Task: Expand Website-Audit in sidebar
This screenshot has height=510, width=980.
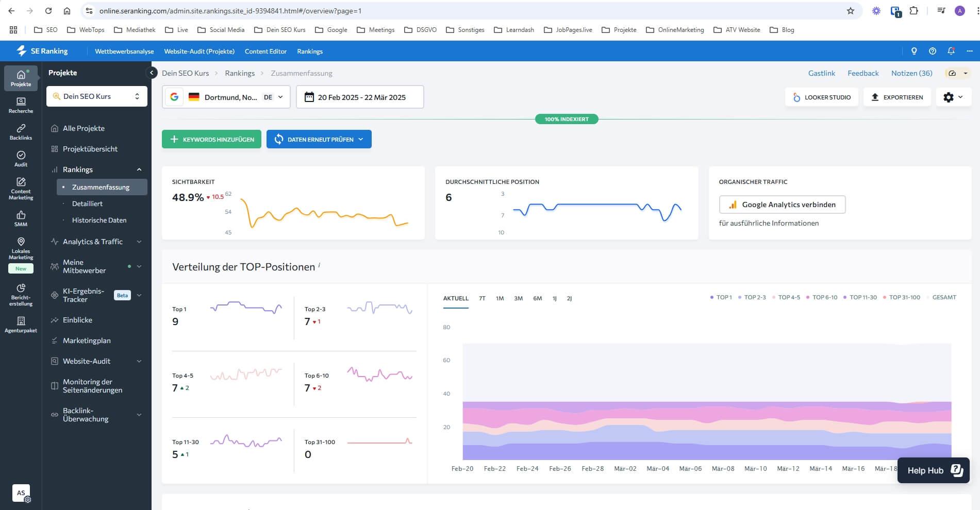Action: [x=139, y=361]
